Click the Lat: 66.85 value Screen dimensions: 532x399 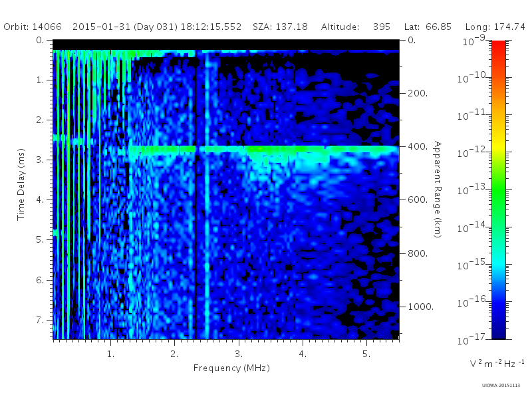(428, 27)
